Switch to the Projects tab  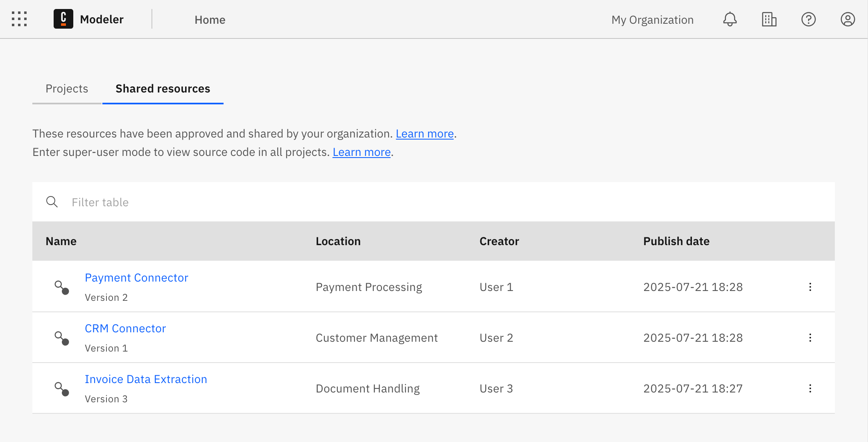67,88
